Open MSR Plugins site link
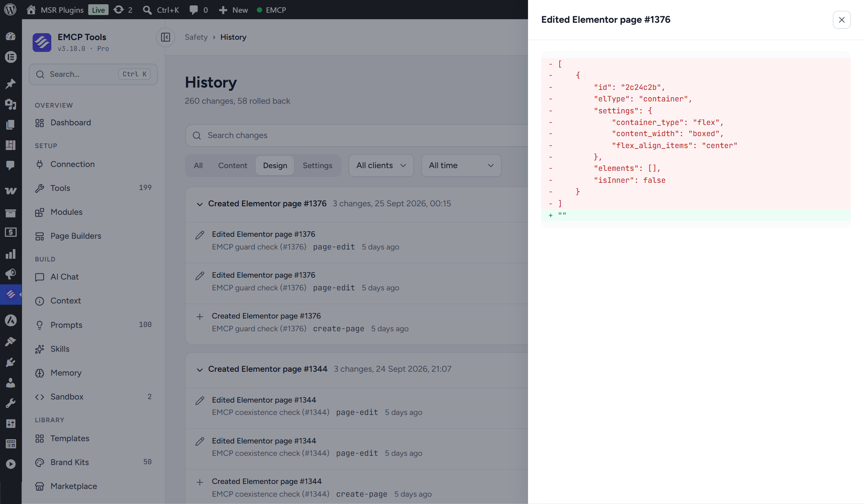The image size is (864, 504). point(55,10)
